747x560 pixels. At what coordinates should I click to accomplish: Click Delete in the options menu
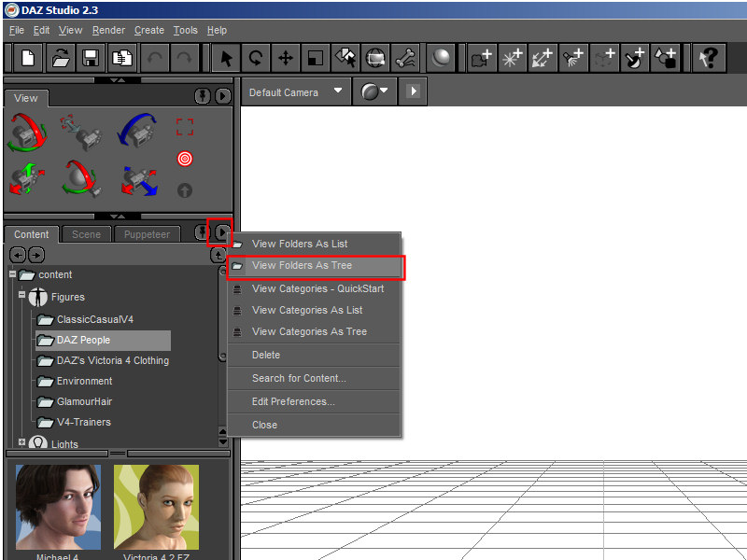(315, 355)
